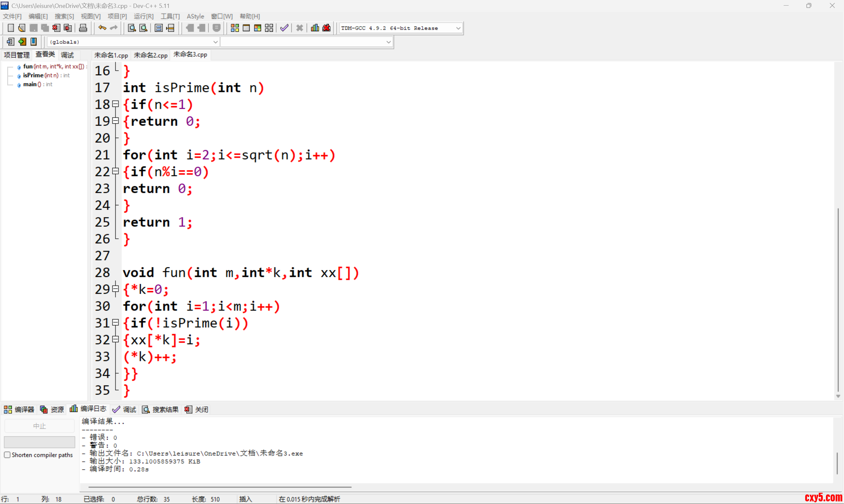844x504 pixels.
Task: Collapse the fold box at line 18
Action: [115, 104]
